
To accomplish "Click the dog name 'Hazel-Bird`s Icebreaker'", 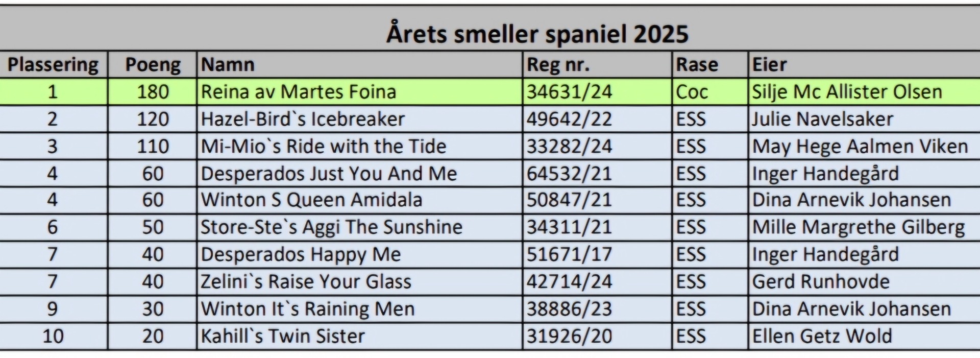I will click(x=303, y=119).
